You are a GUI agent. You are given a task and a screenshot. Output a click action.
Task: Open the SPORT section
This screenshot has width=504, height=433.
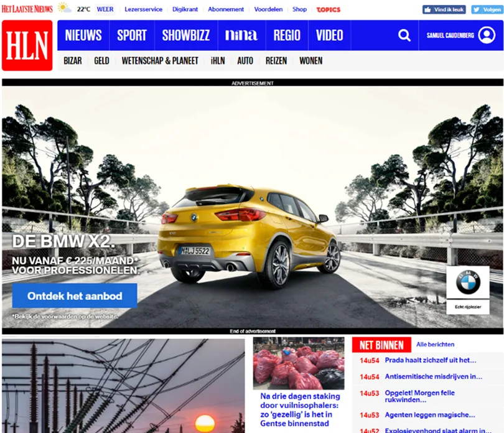[132, 35]
